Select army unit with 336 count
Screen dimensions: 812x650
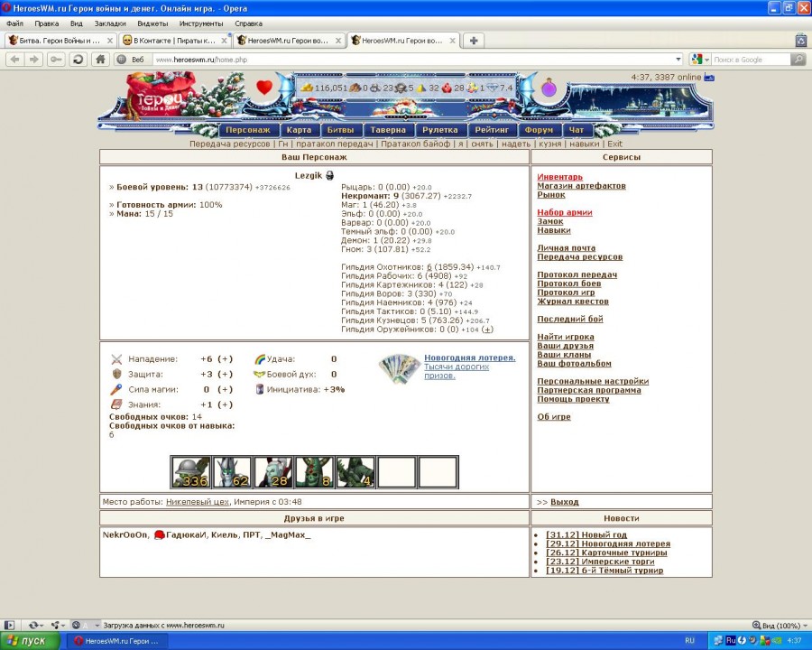pyautogui.click(x=190, y=471)
